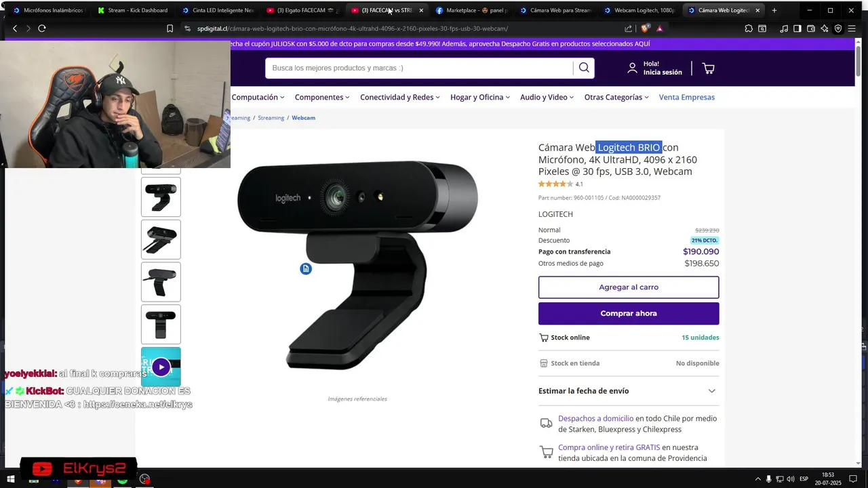Open Windows Start menu
The image size is (868, 488).
(11, 479)
